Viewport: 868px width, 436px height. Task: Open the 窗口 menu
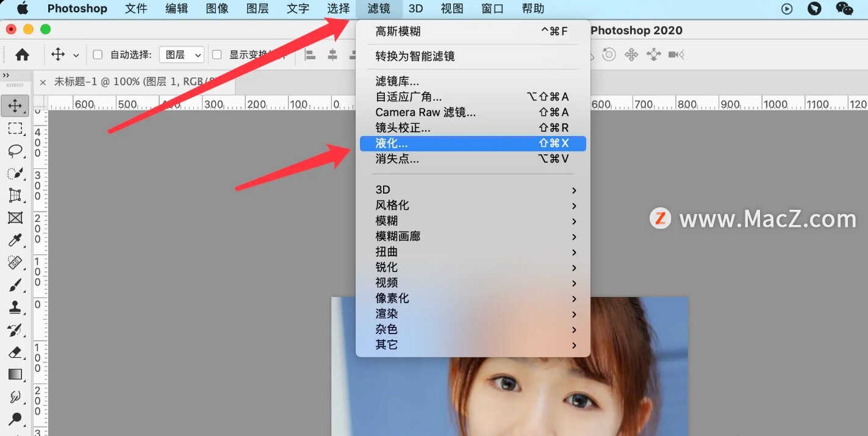pyautogui.click(x=492, y=9)
